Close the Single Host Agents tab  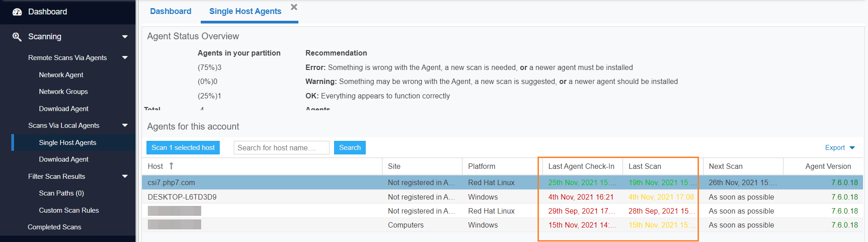(294, 7)
